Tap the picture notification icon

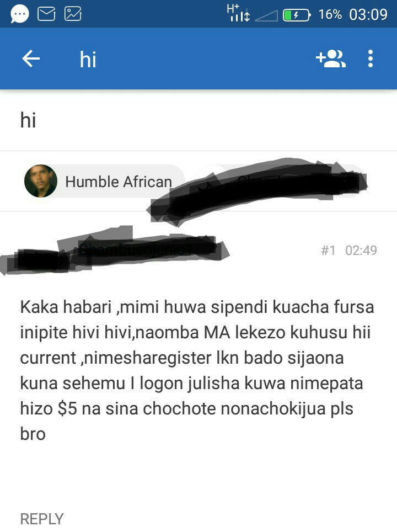click(73, 14)
